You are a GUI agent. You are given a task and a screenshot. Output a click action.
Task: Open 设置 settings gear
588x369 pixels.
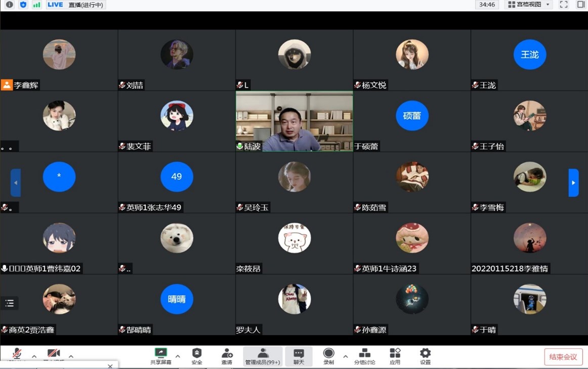click(x=425, y=355)
